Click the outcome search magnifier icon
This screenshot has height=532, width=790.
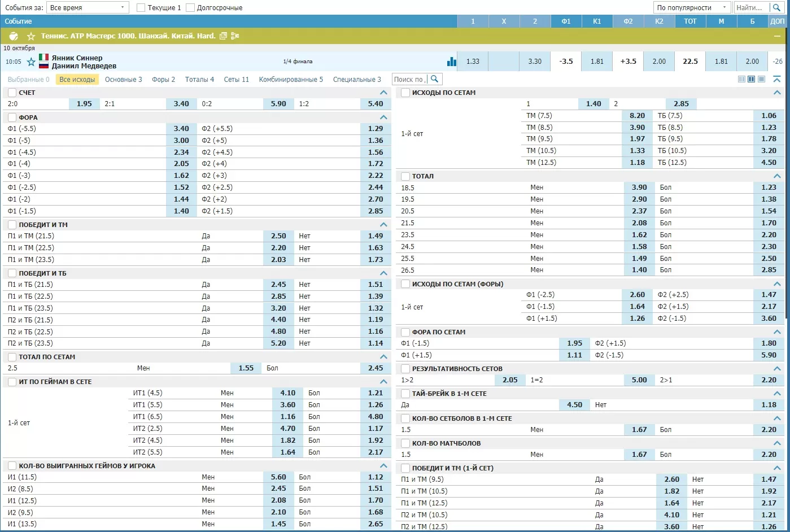click(434, 79)
